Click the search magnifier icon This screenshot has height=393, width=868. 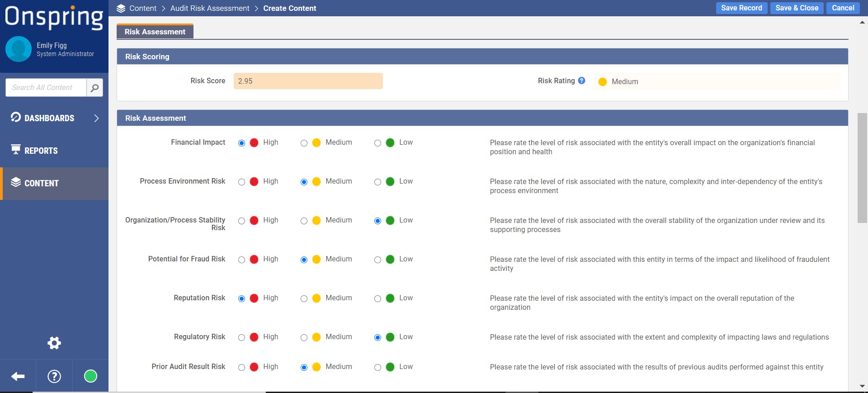tap(94, 88)
